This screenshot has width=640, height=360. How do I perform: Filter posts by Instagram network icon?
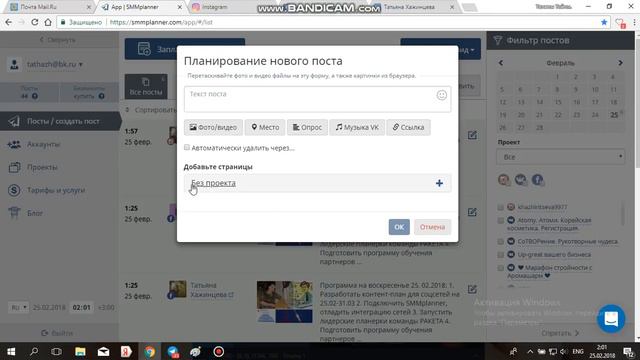pos(504,180)
